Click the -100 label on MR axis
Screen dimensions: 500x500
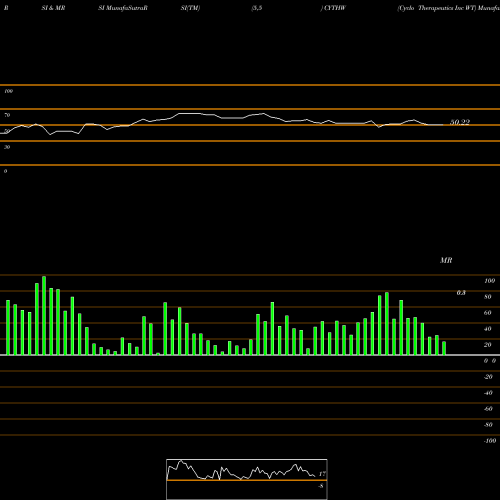489,441
